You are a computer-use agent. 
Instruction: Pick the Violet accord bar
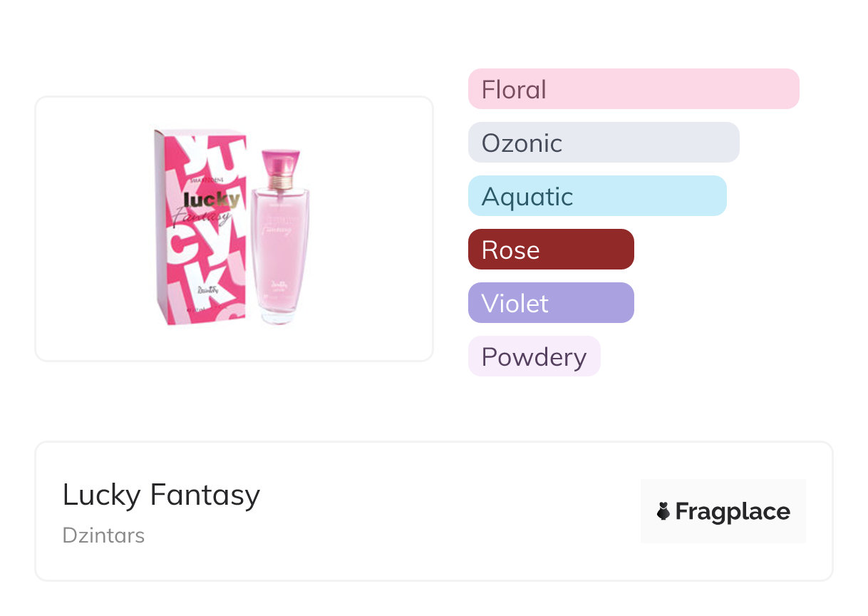pyautogui.click(x=550, y=303)
